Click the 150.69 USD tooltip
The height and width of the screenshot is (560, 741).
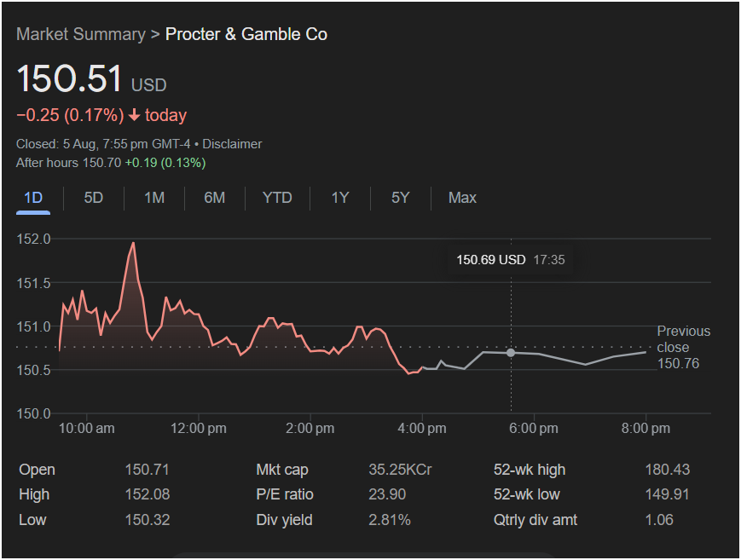[x=511, y=260]
